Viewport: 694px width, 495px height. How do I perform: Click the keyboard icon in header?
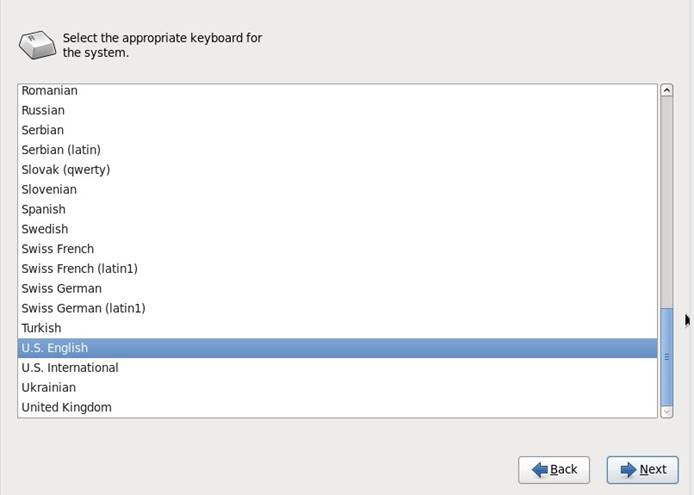38,43
